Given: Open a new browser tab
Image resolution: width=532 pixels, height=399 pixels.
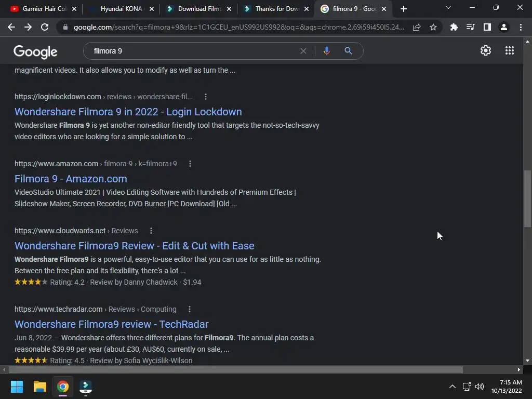Looking at the screenshot, I should (x=403, y=9).
